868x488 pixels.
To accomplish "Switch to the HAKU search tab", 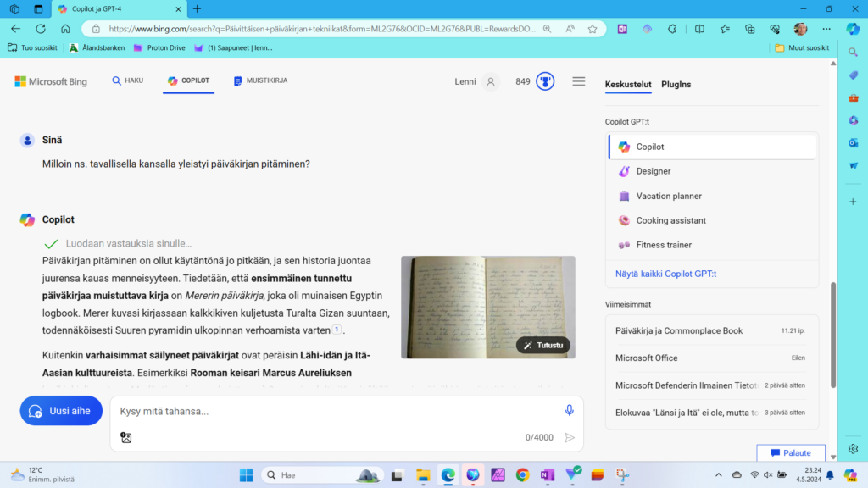I will [128, 80].
